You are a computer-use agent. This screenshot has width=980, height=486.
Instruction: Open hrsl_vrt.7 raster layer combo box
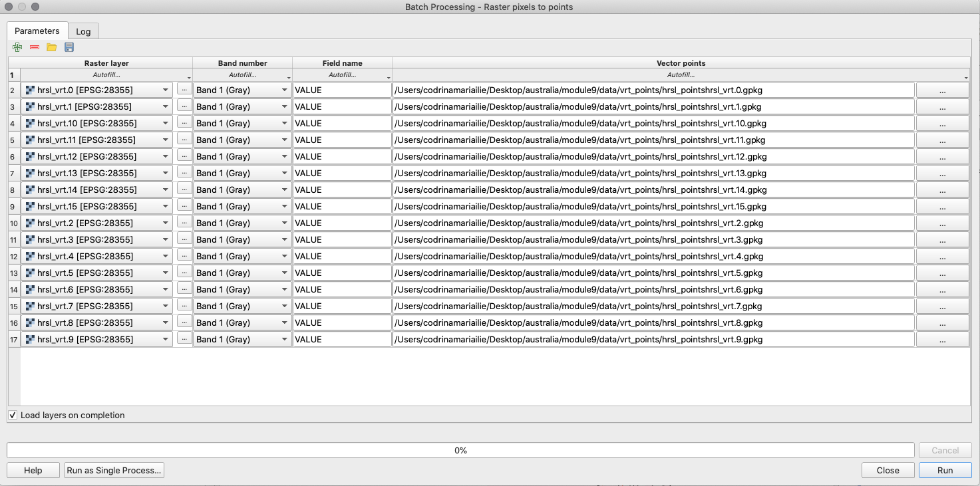pos(97,306)
